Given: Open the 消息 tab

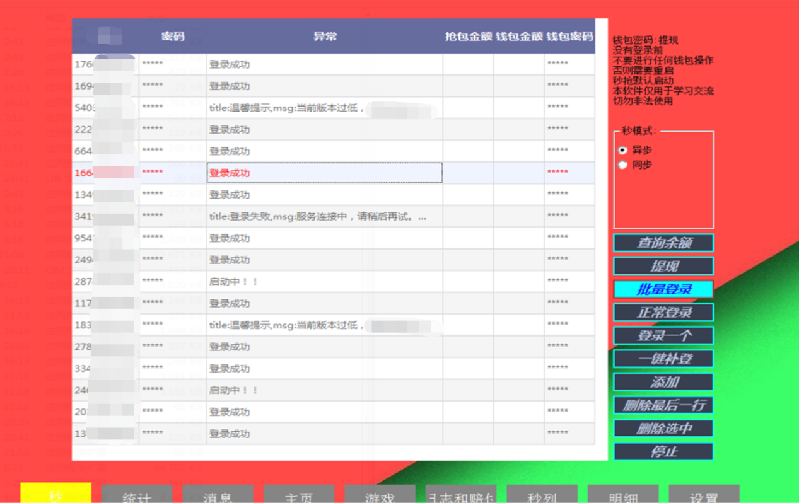Looking at the screenshot, I should (218, 495).
